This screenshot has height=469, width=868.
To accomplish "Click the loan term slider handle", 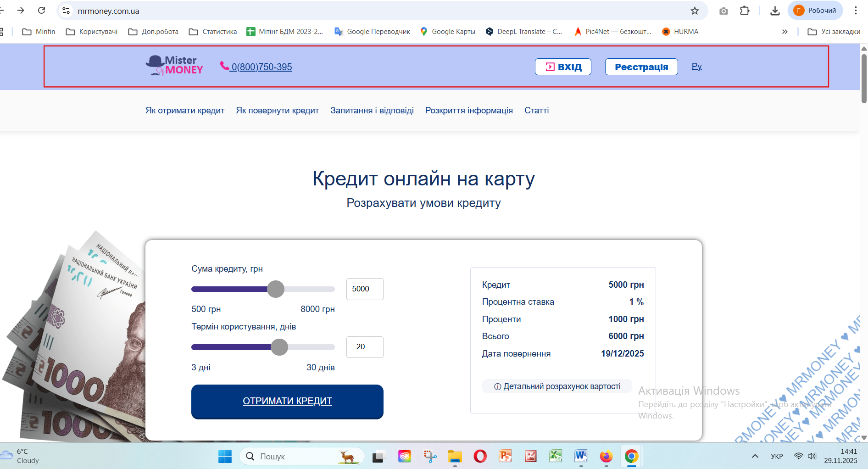I will pyautogui.click(x=279, y=347).
